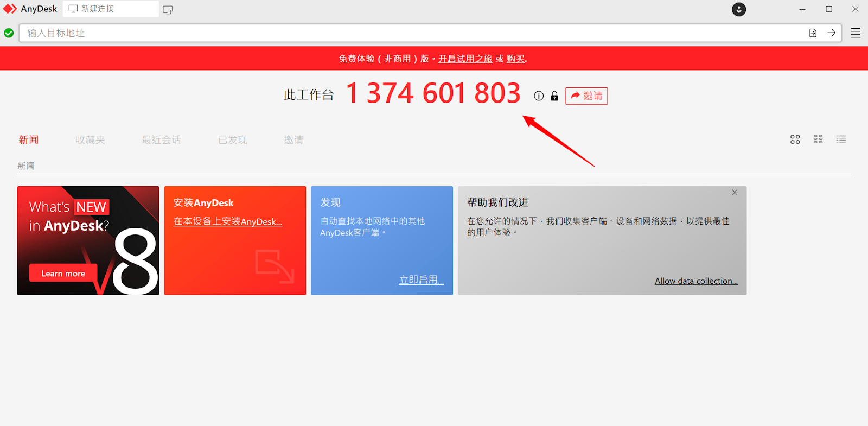The width and height of the screenshot is (868, 426).
Task: Open the hamburger main menu
Action: (x=856, y=33)
